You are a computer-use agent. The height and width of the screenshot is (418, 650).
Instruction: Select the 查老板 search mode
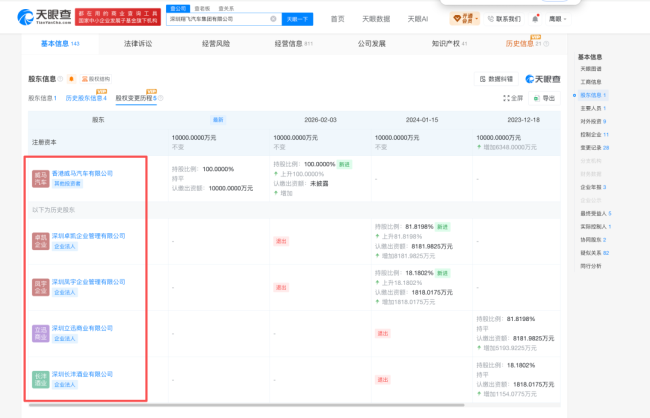(202, 8)
